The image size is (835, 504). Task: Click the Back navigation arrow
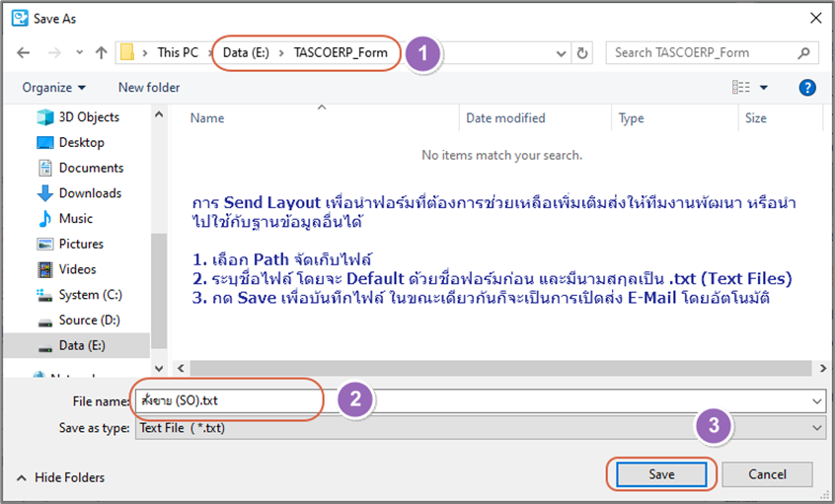click(24, 52)
